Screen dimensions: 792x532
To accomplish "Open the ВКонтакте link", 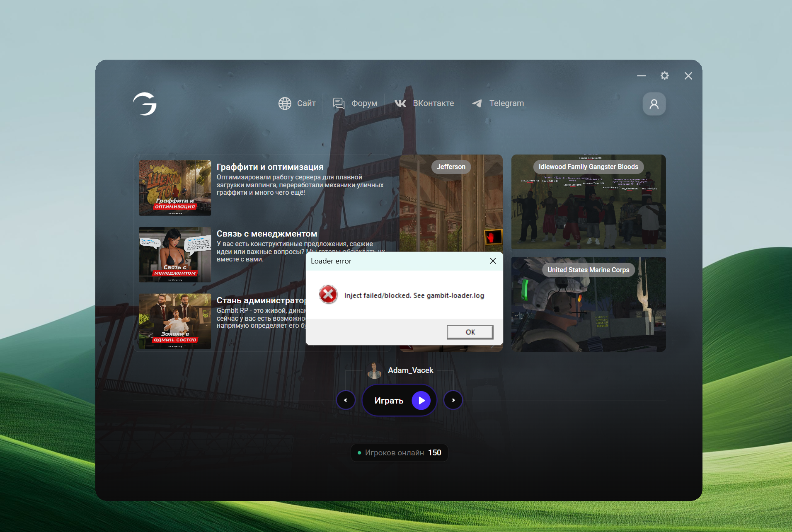I will (x=433, y=103).
